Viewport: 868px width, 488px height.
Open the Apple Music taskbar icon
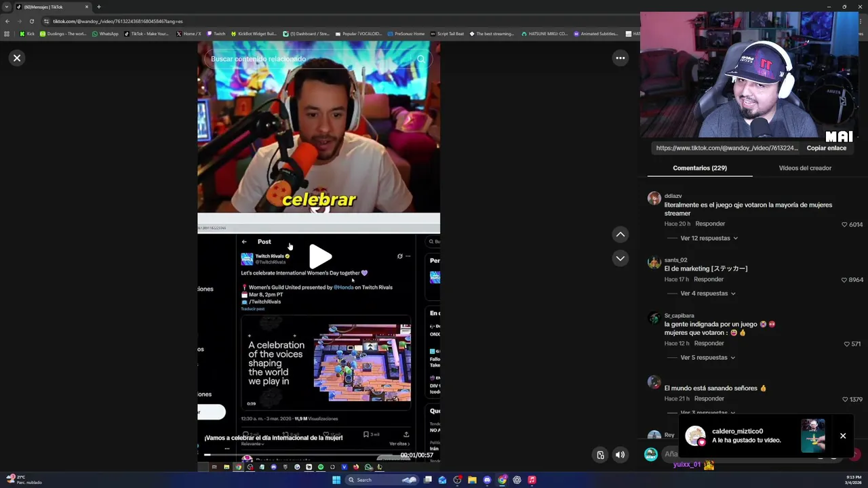[x=532, y=480]
